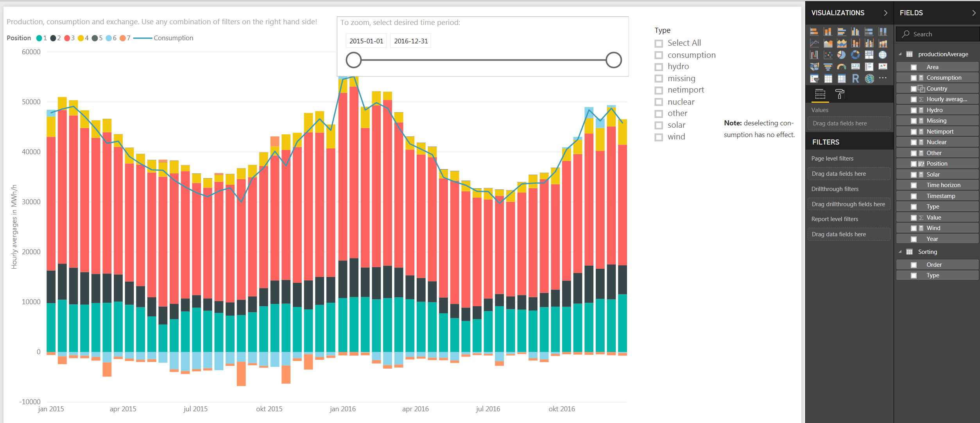The image size is (980, 423).
Task: Click Report level filters drop area
Action: coord(849,234)
